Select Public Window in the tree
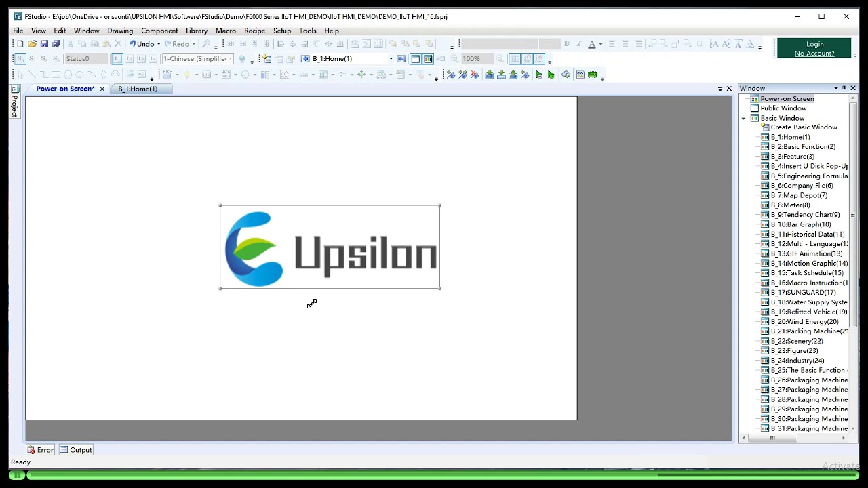The width and height of the screenshot is (868, 488). (x=783, y=108)
